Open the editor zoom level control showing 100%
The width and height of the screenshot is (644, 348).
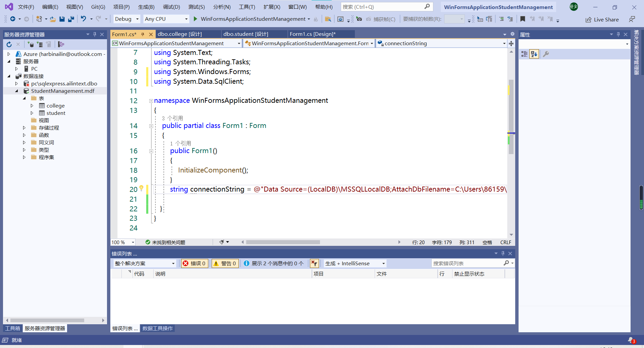122,242
